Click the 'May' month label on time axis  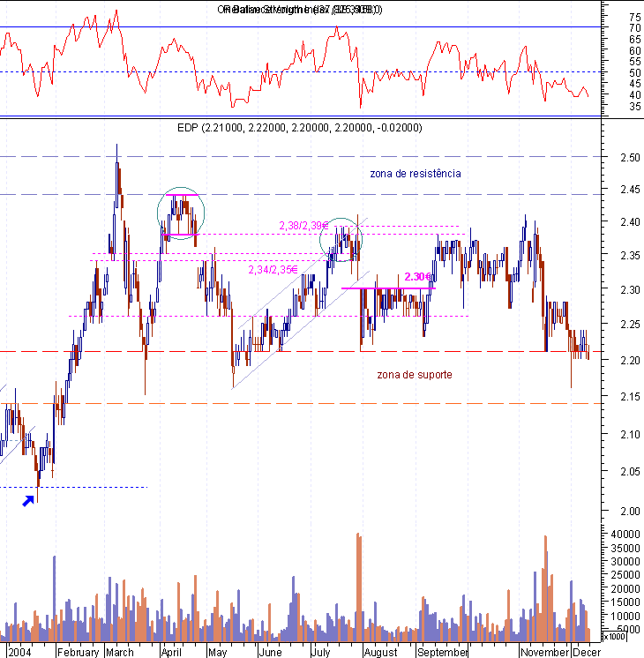click(x=218, y=652)
